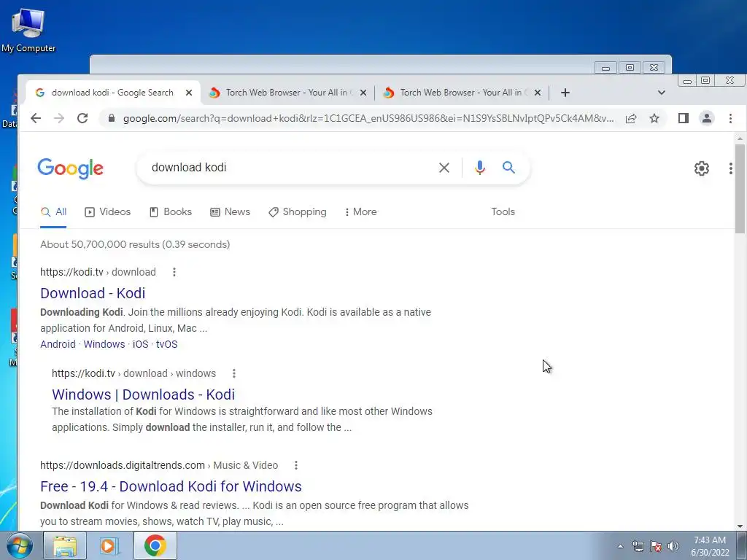
Task: Switch to the Shopping results tab
Action: [x=298, y=212]
